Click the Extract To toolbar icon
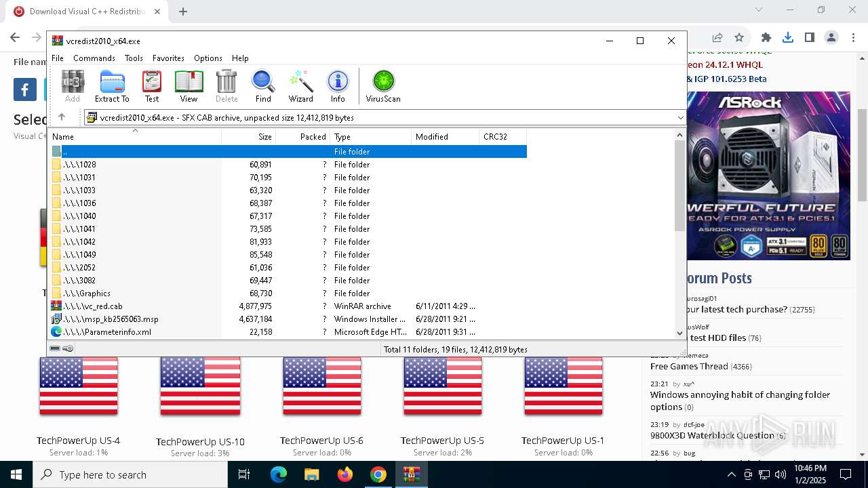The height and width of the screenshot is (488, 868). click(x=112, y=86)
